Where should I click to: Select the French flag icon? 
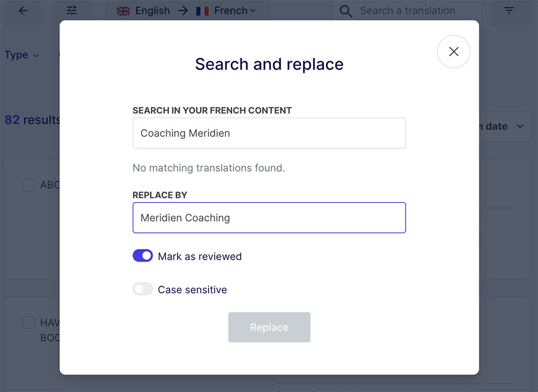tap(202, 11)
